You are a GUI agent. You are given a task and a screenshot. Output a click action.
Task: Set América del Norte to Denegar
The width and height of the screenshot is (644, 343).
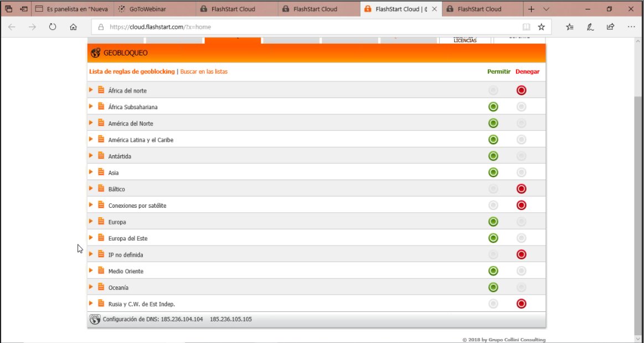point(521,123)
